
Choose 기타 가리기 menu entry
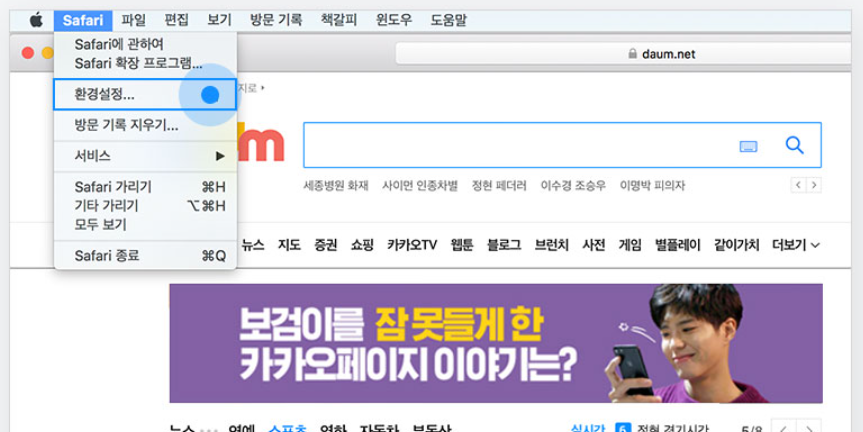(x=145, y=206)
